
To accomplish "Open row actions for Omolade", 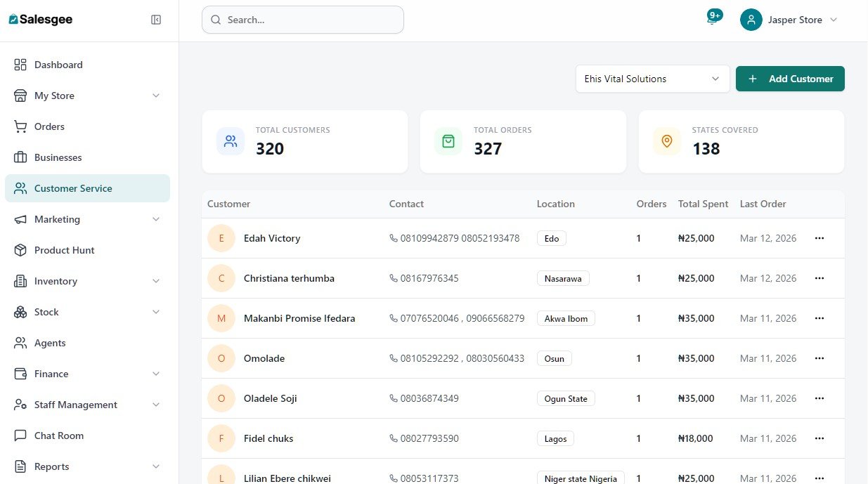I will coord(819,358).
